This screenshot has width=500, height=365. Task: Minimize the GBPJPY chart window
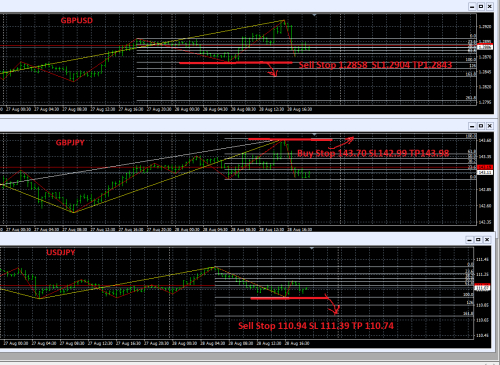[472, 126]
